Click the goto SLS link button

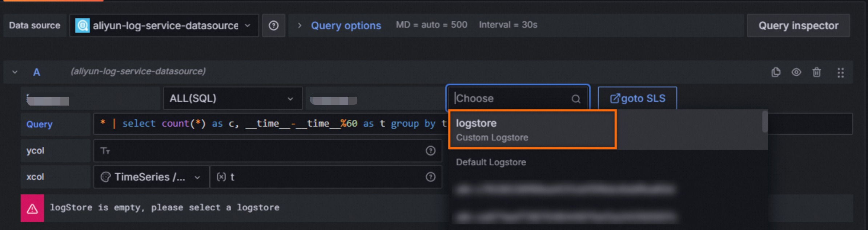[637, 98]
